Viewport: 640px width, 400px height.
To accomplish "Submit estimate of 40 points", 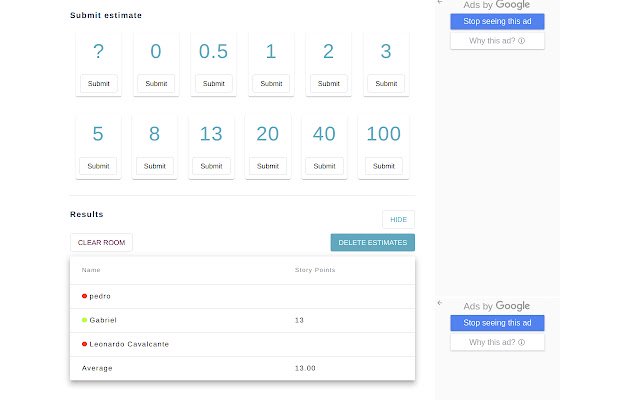I will pyautogui.click(x=324, y=166).
